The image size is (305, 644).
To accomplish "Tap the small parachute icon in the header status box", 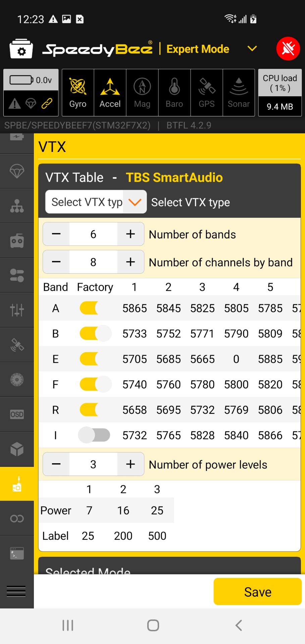I will [31, 104].
